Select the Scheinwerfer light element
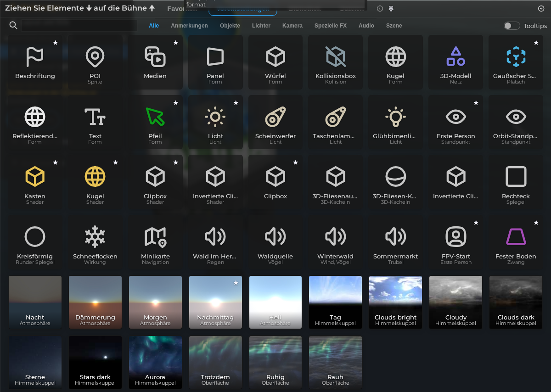Screen dimensions: 551x392 [x=275, y=122]
